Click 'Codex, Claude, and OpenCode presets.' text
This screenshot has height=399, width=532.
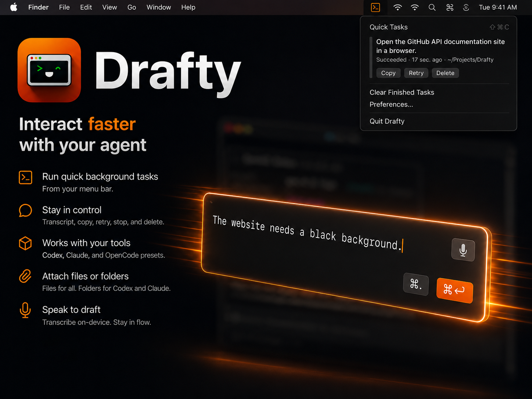pyautogui.click(x=104, y=255)
